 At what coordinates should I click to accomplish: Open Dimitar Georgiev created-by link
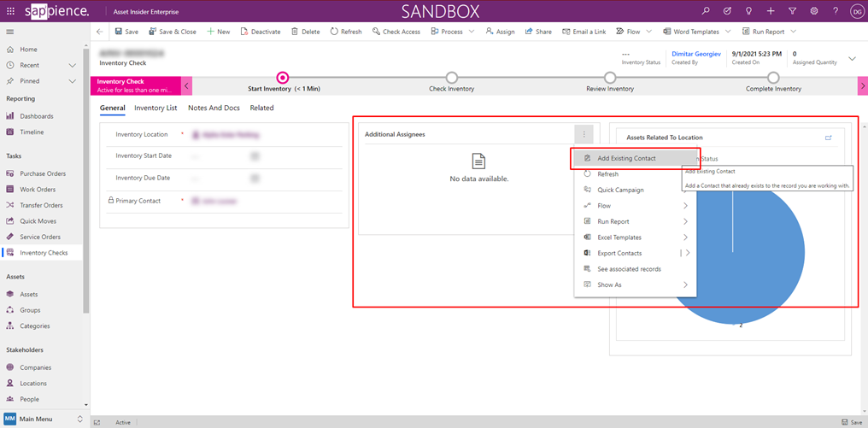tap(697, 54)
